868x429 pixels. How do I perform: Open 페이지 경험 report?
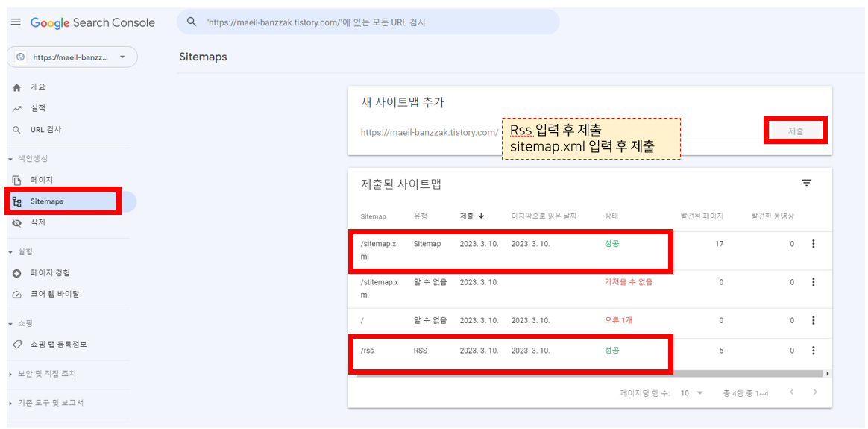[x=50, y=272]
